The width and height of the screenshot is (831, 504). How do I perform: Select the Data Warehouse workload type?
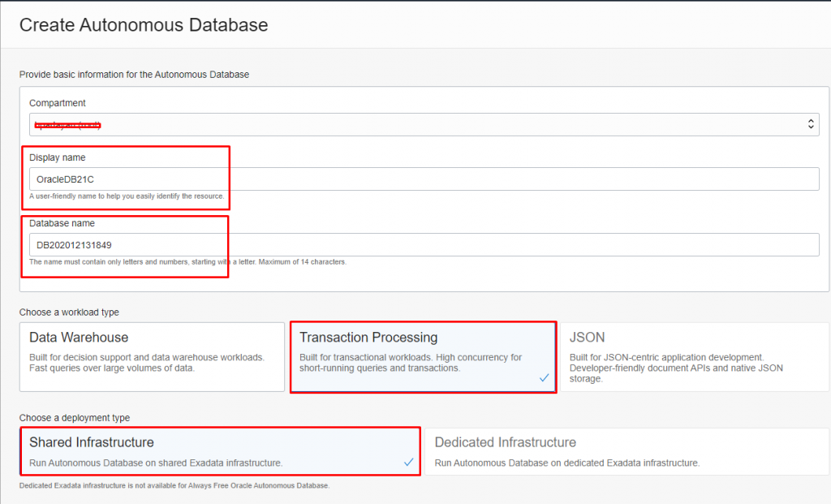[152, 357]
